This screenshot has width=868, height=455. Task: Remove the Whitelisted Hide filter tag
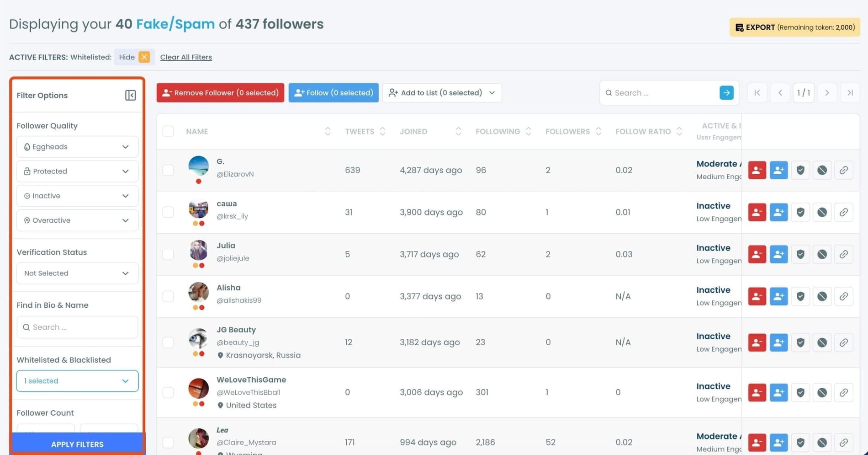[144, 57]
